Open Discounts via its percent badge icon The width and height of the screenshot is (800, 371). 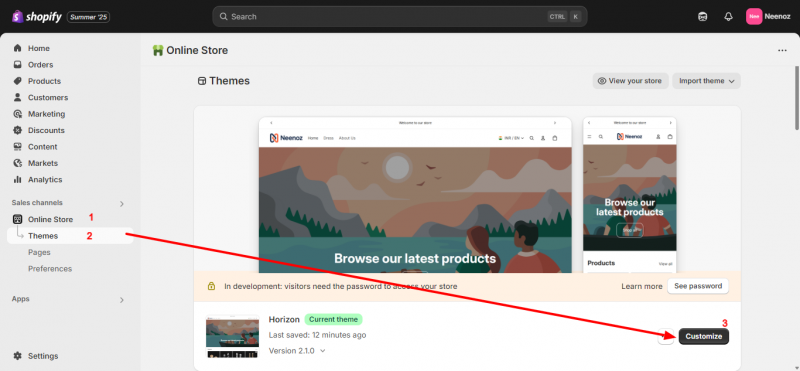[18, 130]
